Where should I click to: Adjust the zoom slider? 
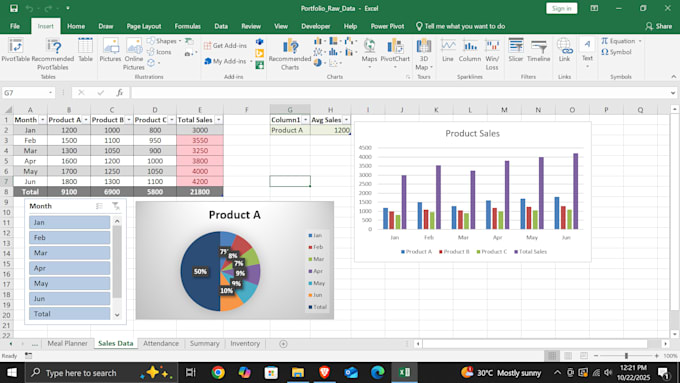pyautogui.click(x=626, y=356)
